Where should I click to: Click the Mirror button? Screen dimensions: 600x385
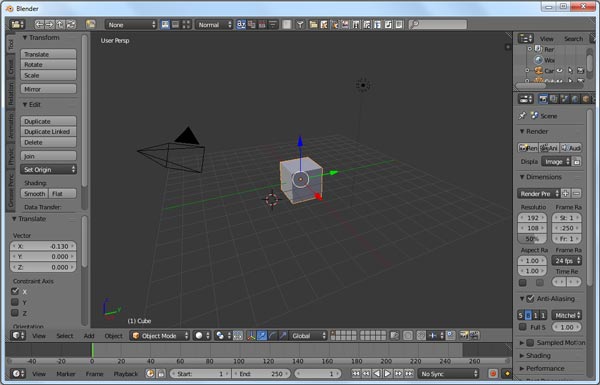[x=48, y=89]
